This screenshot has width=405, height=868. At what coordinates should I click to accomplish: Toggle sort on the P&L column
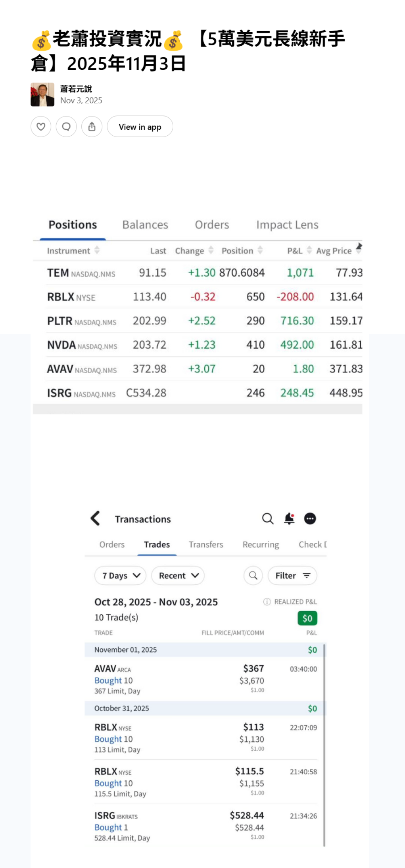click(x=309, y=250)
